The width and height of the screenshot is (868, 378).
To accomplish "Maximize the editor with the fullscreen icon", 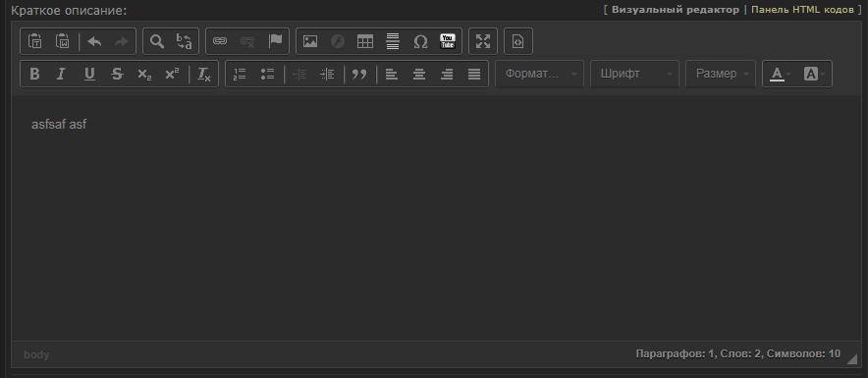I will coord(483,41).
